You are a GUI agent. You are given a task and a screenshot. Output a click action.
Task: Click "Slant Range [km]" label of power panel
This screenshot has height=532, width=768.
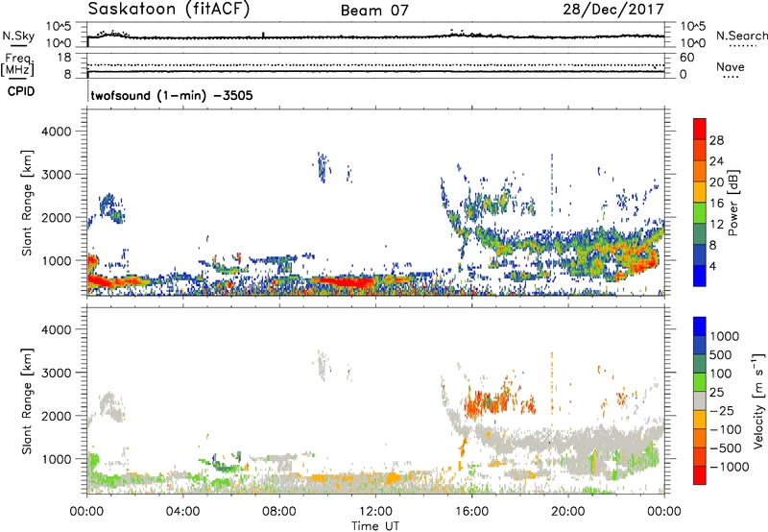27,203
